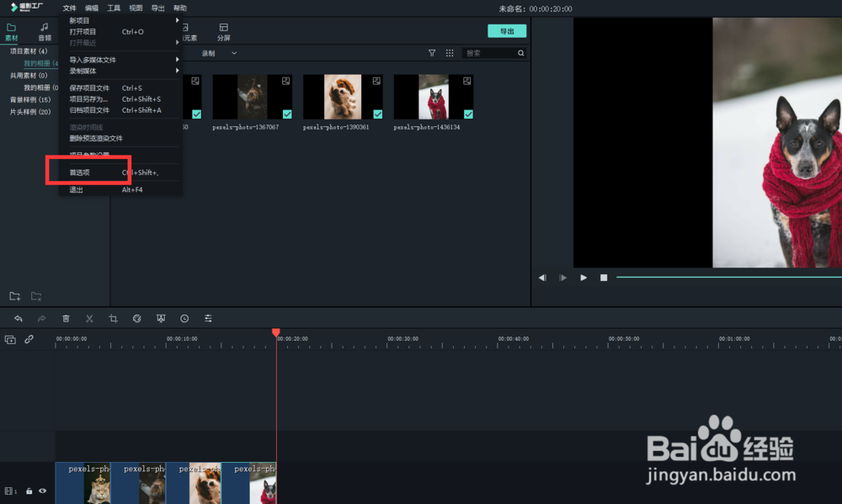This screenshot has width=842, height=504.
Task: Click the crop tool icon
Action: [113, 318]
